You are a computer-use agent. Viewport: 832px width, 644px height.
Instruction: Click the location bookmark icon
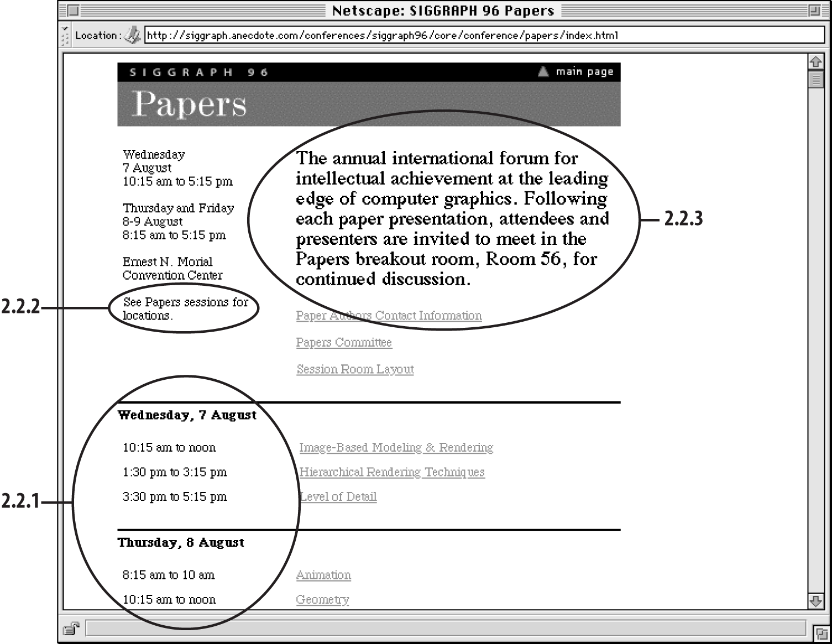[133, 35]
